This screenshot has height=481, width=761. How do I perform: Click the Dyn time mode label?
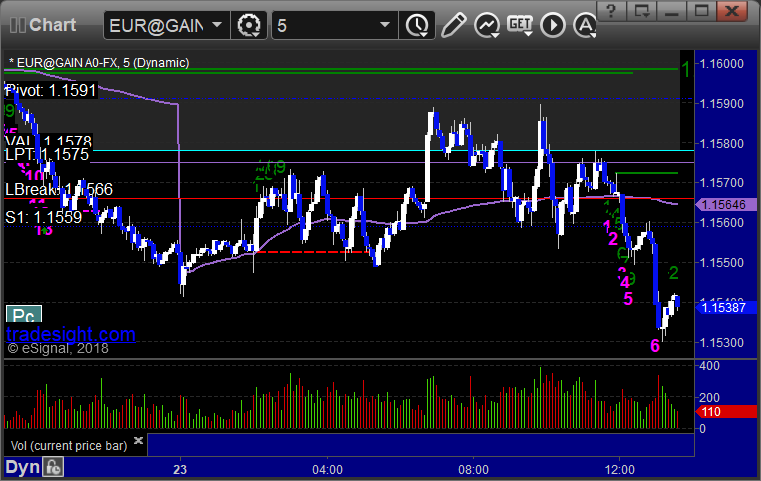tap(22, 467)
